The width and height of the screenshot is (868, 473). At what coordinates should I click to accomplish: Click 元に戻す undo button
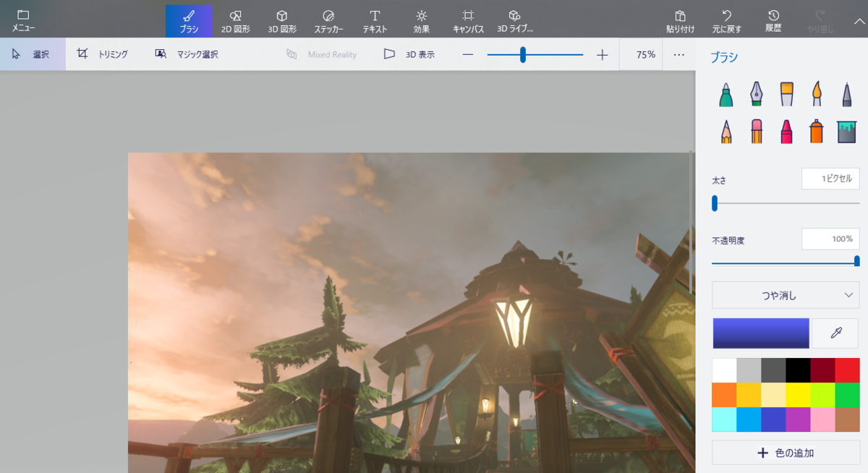(727, 20)
